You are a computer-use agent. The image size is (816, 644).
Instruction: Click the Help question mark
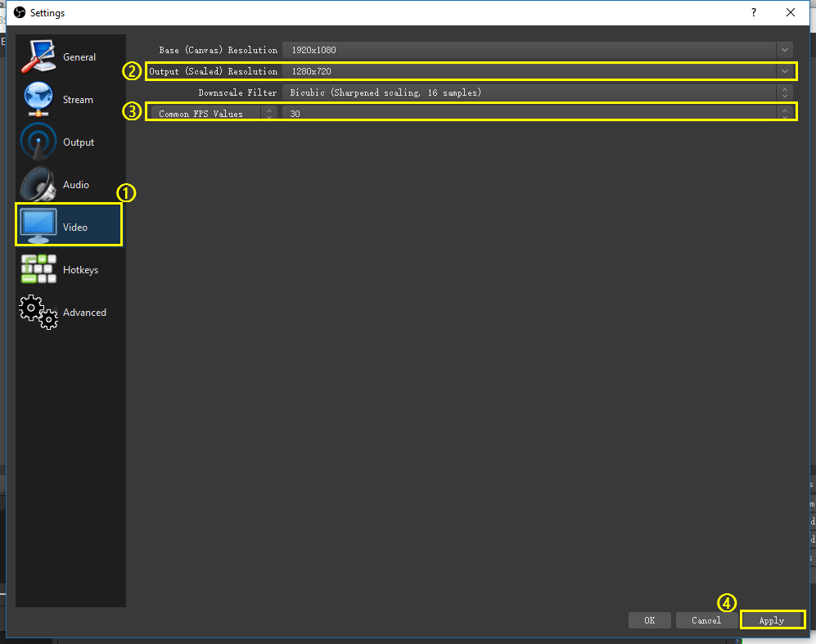tap(753, 12)
